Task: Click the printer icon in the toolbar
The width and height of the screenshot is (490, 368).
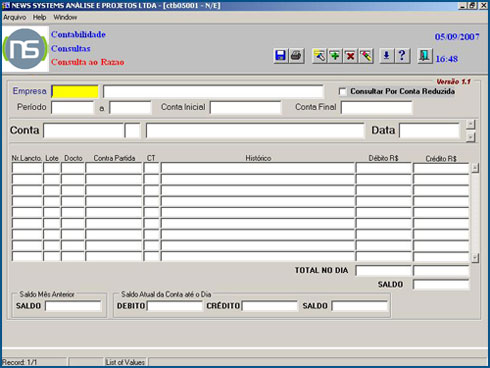Action: [296, 56]
